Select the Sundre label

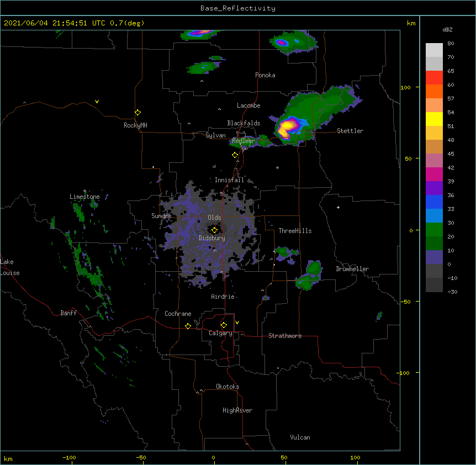tap(161, 216)
